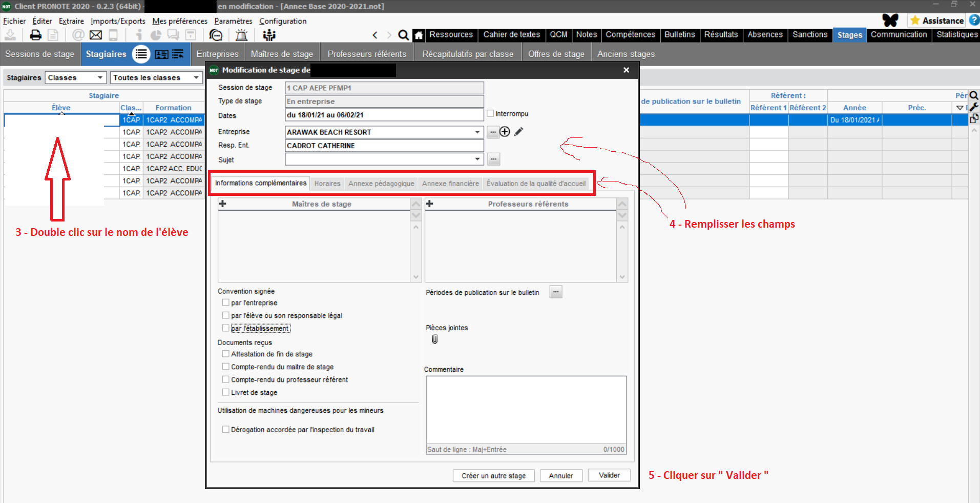This screenshot has width=980, height=503.
Task: Add a Maître de stage with plus icon
Action: click(223, 204)
